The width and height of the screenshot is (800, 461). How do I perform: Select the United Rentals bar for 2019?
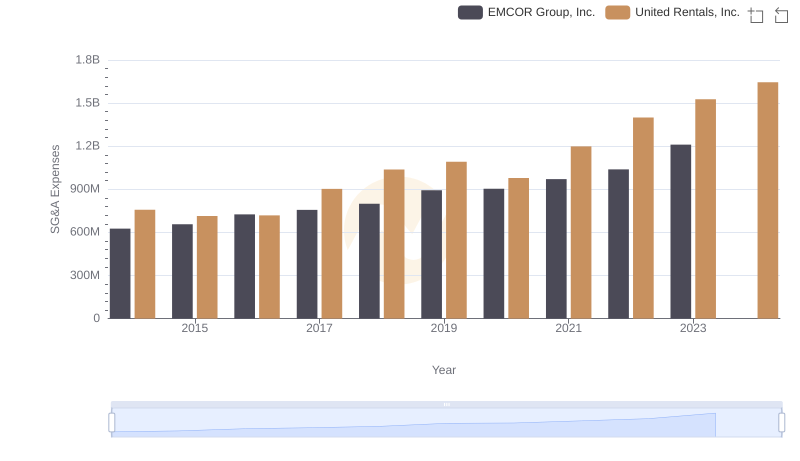tap(456, 240)
